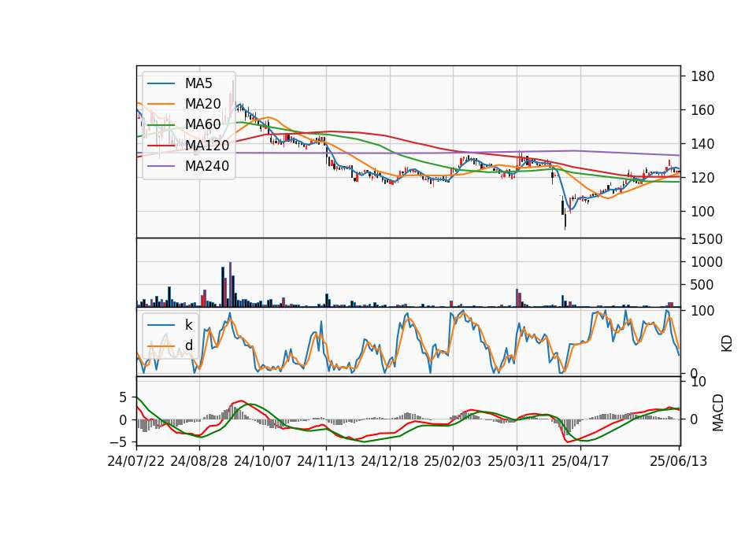Click the 180 price axis label
The width and height of the screenshot is (756, 543).
click(702, 76)
